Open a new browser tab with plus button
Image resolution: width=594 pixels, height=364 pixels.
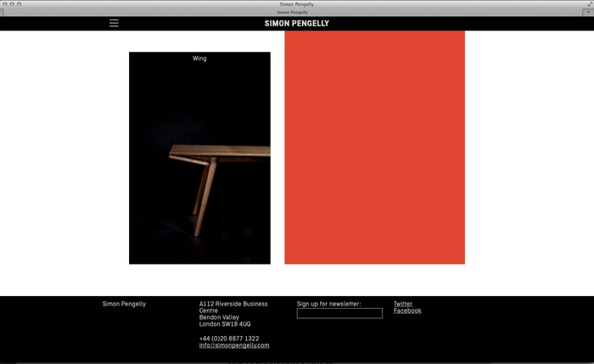pos(588,12)
